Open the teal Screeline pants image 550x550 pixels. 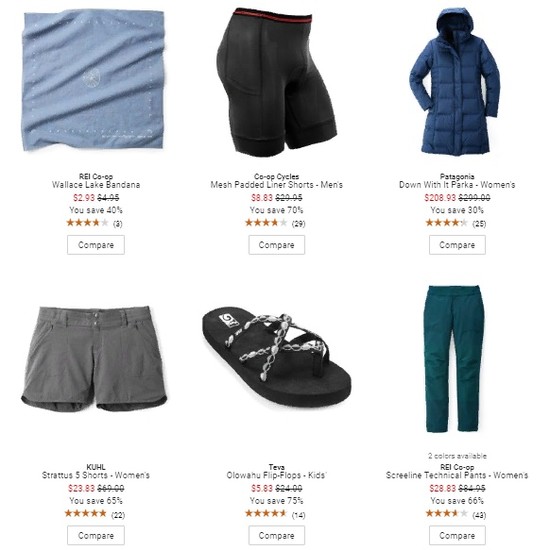[456, 359]
